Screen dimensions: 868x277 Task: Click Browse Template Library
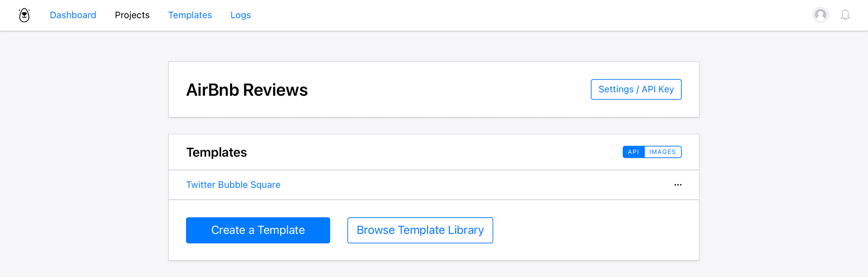(x=420, y=230)
